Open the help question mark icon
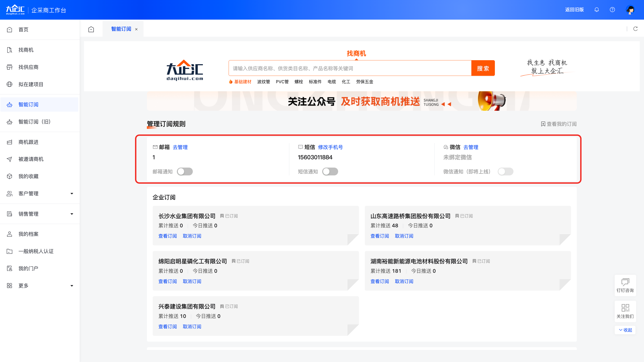This screenshot has height=362, width=644. (612, 10)
